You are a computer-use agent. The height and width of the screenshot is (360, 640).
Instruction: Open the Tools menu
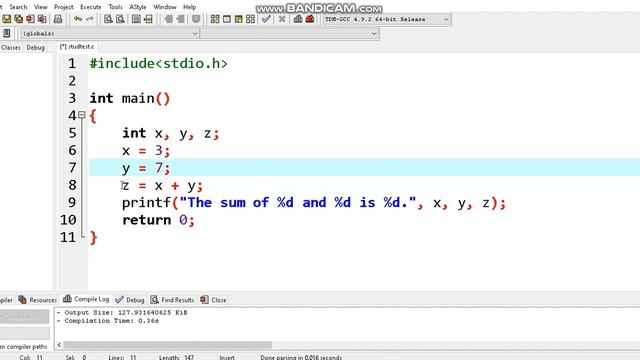point(115,7)
